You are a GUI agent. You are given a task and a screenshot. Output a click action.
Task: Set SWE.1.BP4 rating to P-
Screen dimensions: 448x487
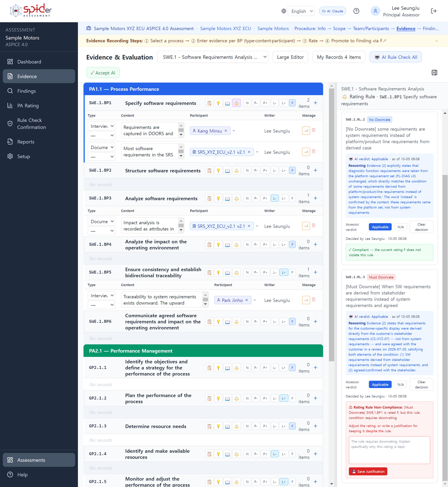(256, 244)
